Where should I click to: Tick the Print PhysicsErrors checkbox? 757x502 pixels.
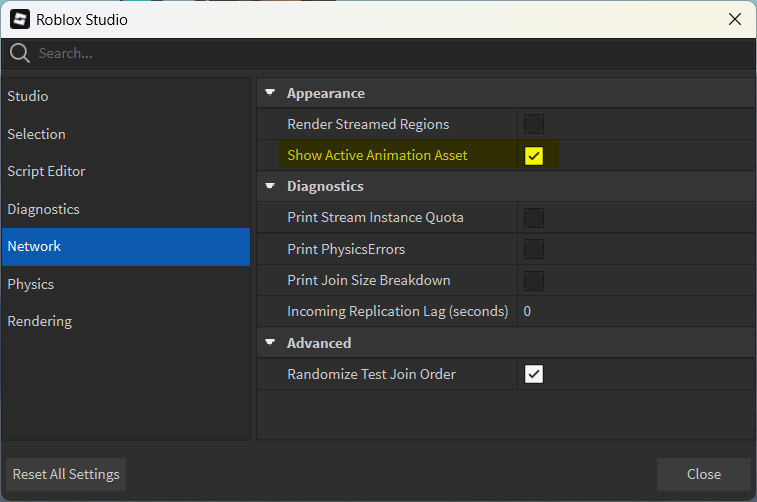point(534,249)
